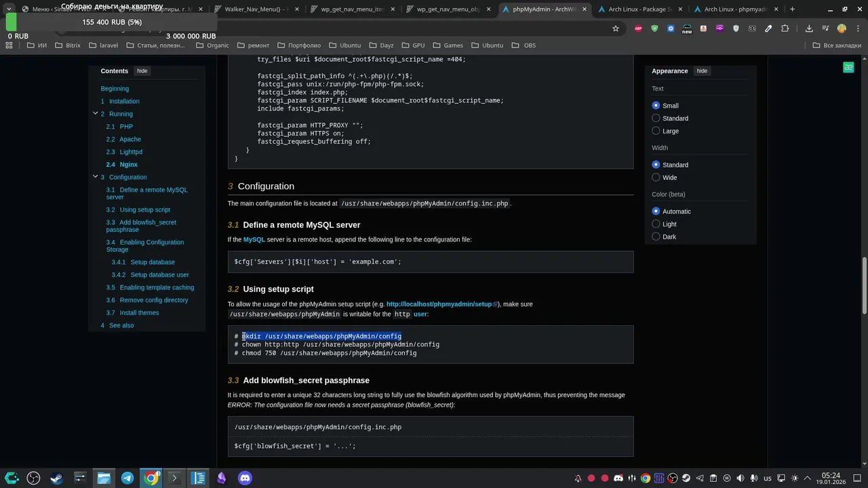
Task: Select Wide width option
Action: [656, 178]
